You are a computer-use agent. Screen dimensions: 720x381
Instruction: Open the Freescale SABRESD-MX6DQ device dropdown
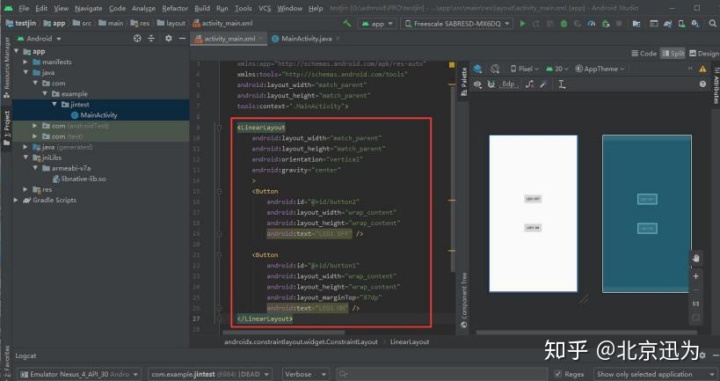coord(456,23)
